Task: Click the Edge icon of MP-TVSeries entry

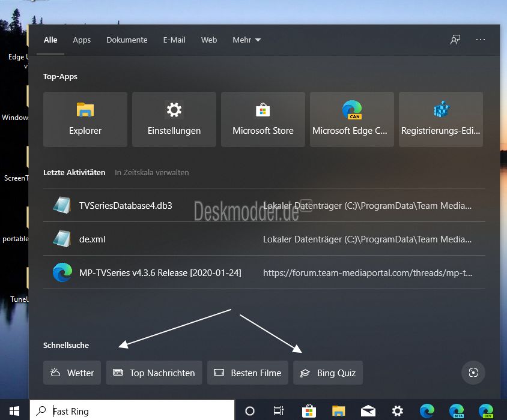Action: [x=62, y=272]
